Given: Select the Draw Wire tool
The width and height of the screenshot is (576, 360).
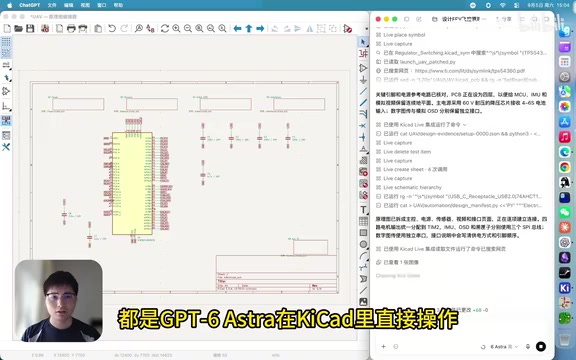Looking at the screenshot, I should pos(363,91).
